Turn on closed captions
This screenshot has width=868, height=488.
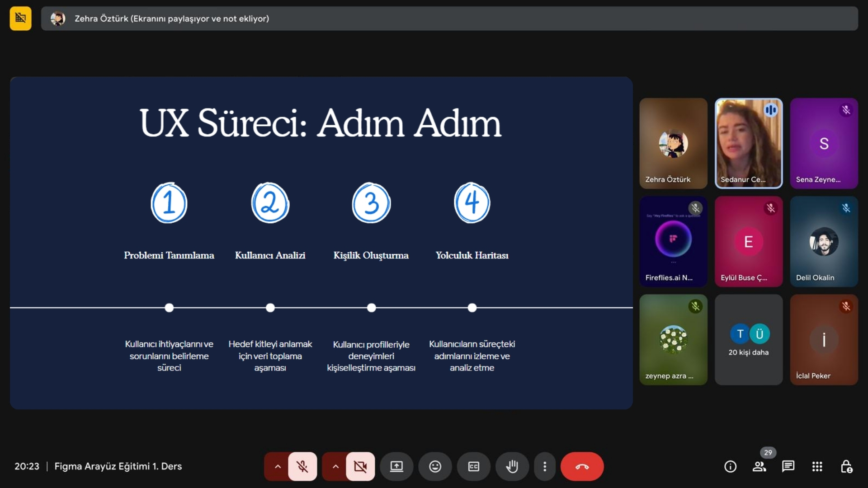473,466
